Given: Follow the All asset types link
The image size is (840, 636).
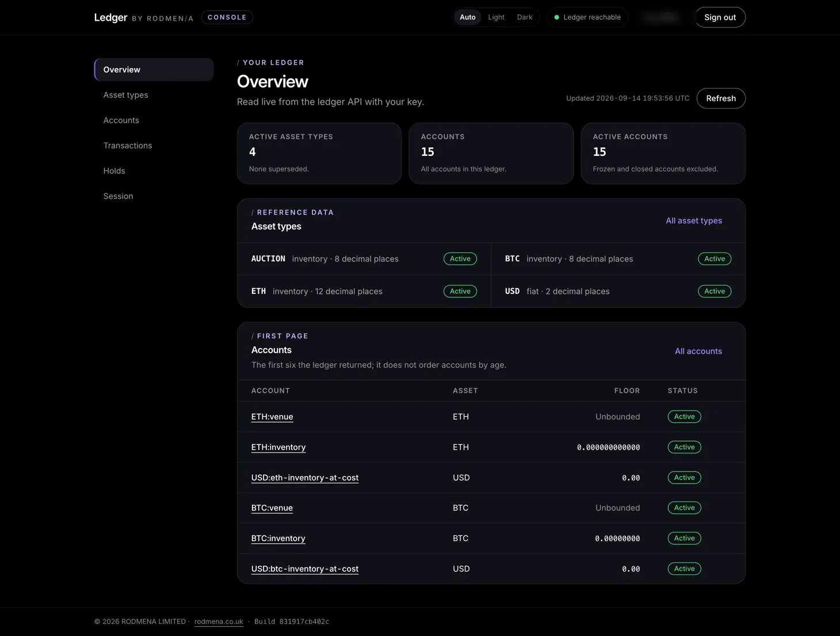Looking at the screenshot, I should 694,221.
